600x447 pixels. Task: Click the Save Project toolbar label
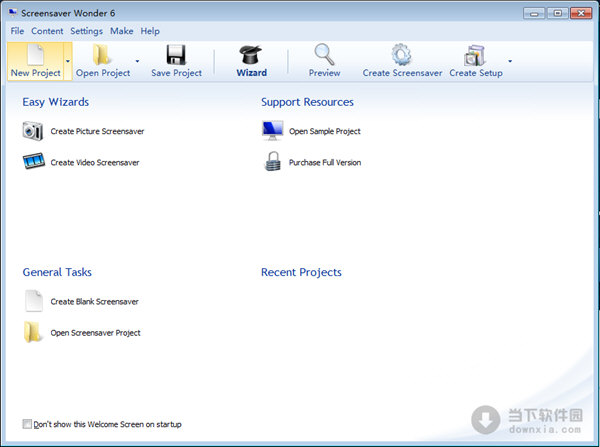[x=176, y=73]
